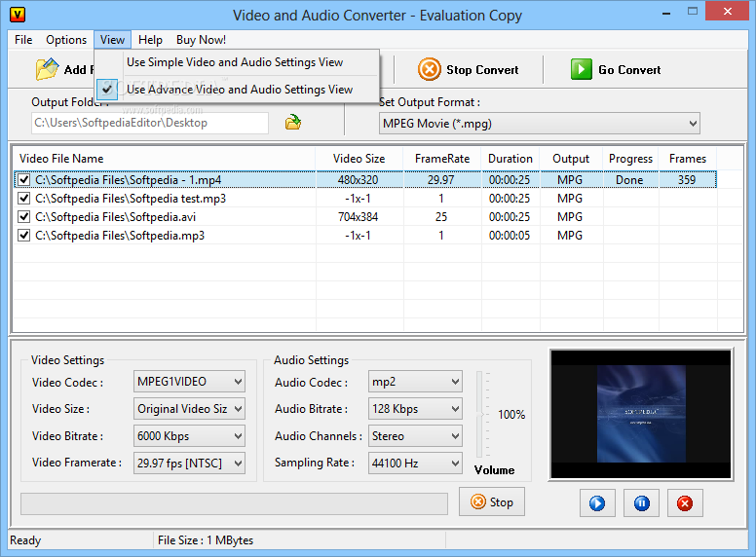Click the Stop Convert orange X icon
Screen dimensions: 756x557
point(429,69)
